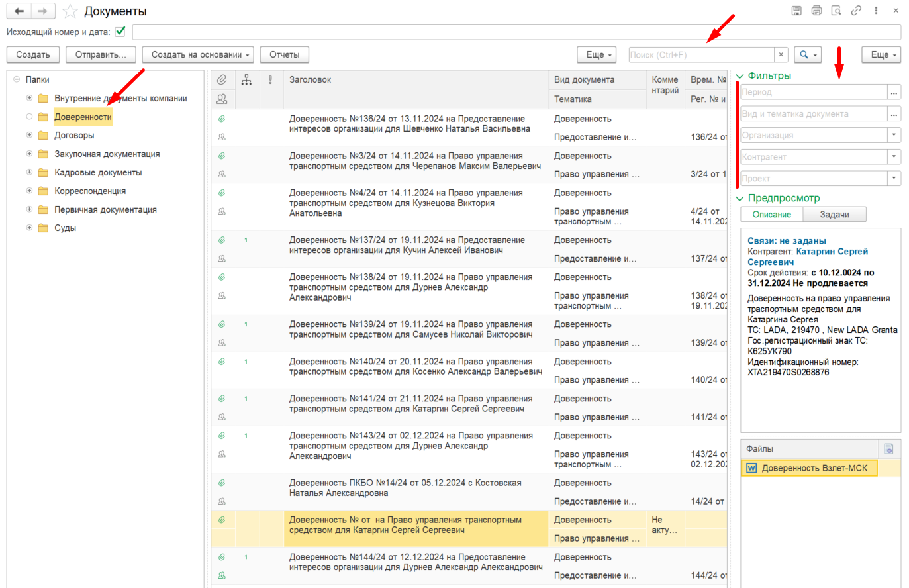Open the rightmost Еще menu above the filters

tap(882, 55)
